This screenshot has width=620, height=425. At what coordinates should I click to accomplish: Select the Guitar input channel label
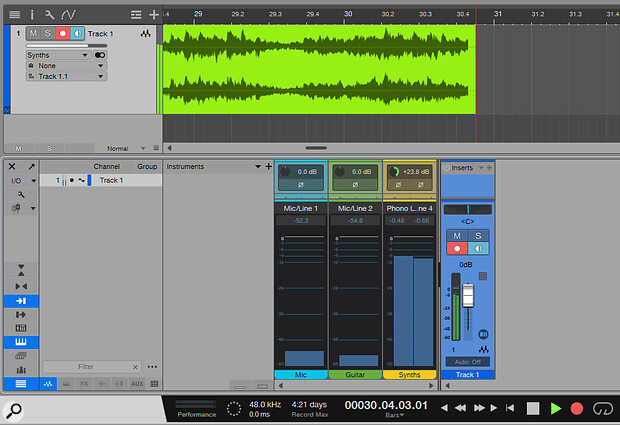(x=355, y=374)
